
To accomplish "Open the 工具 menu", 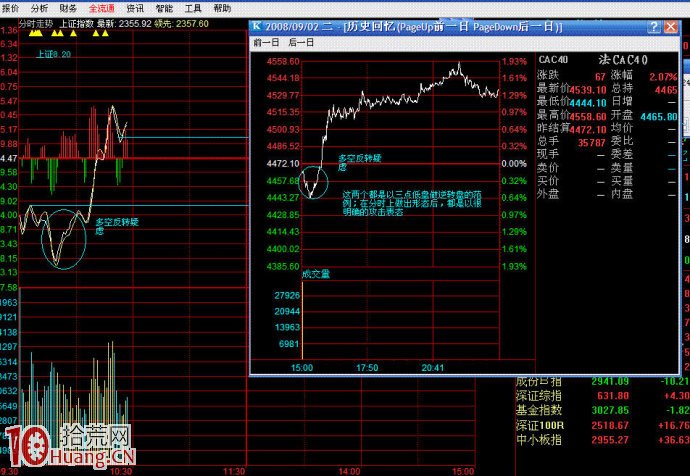I will point(193,8).
